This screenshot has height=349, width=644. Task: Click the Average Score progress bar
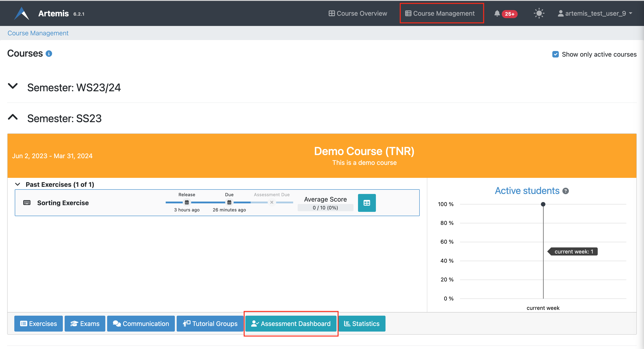[x=325, y=207]
